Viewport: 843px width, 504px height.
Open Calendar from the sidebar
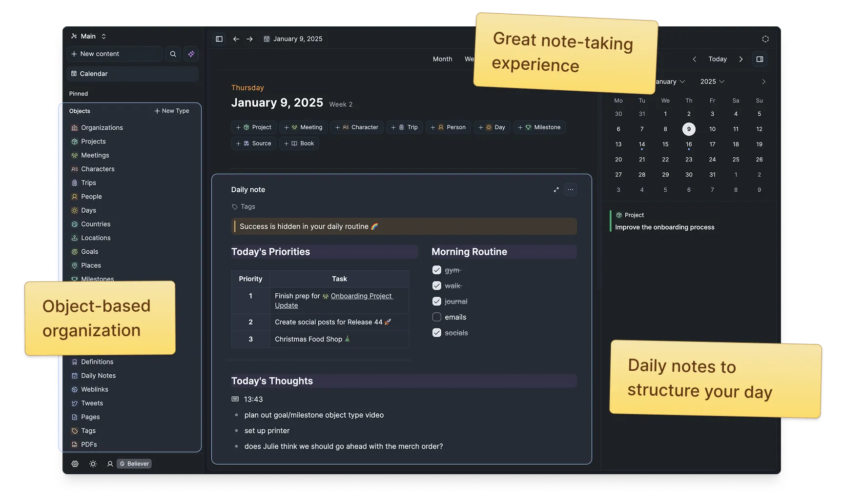click(94, 74)
